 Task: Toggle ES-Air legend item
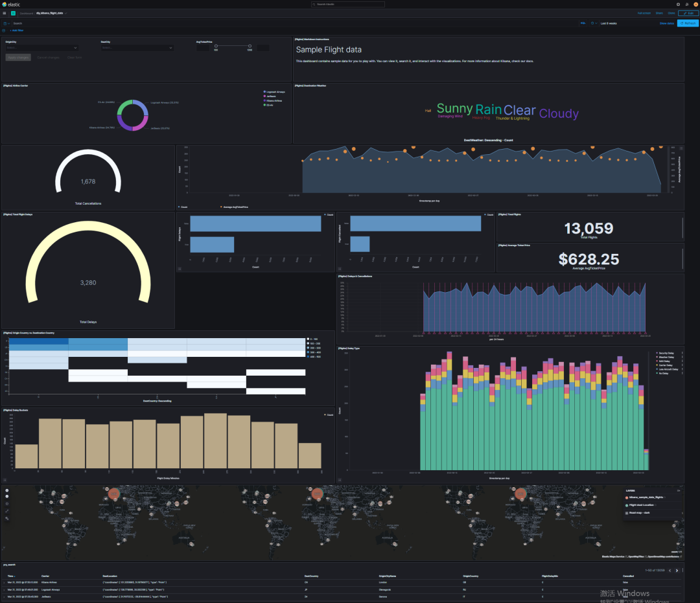(x=270, y=106)
